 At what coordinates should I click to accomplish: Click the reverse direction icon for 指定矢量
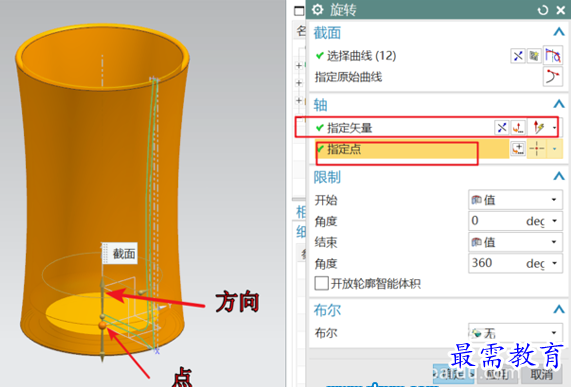(x=502, y=128)
